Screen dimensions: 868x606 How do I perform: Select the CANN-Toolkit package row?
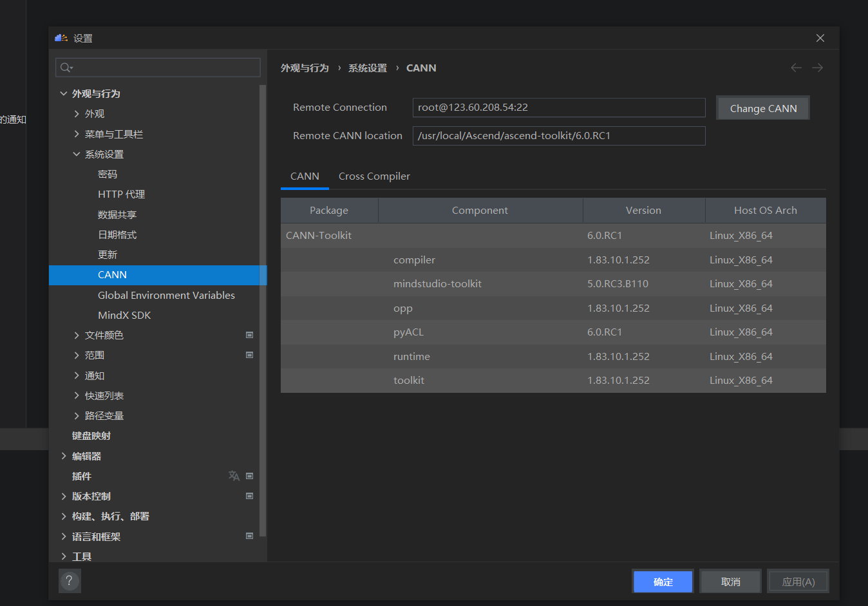[553, 236]
